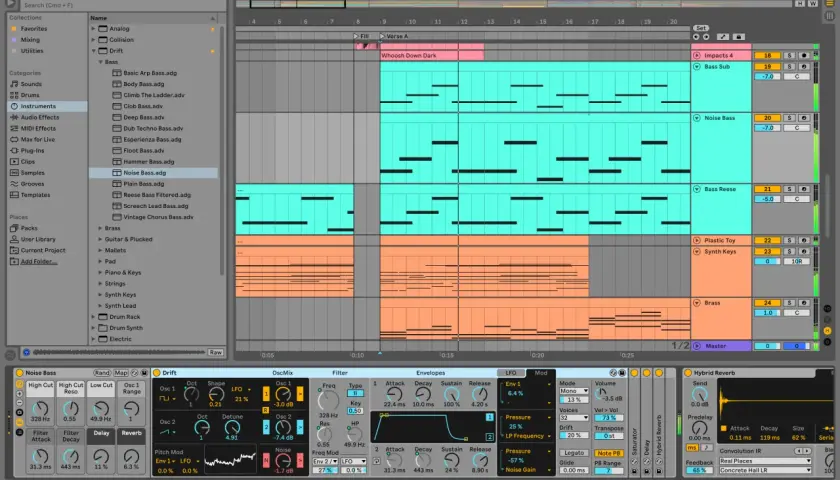Click the Note PB button
Viewport: 840px width, 480px height.
click(x=609, y=453)
